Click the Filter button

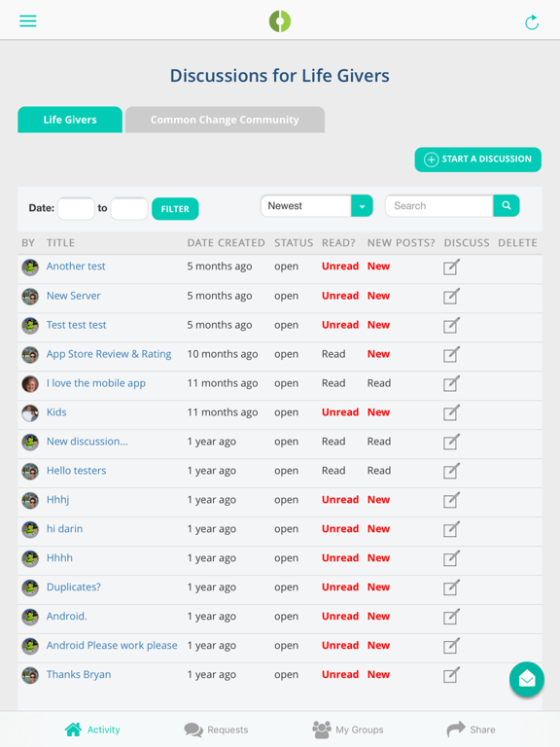coord(175,209)
